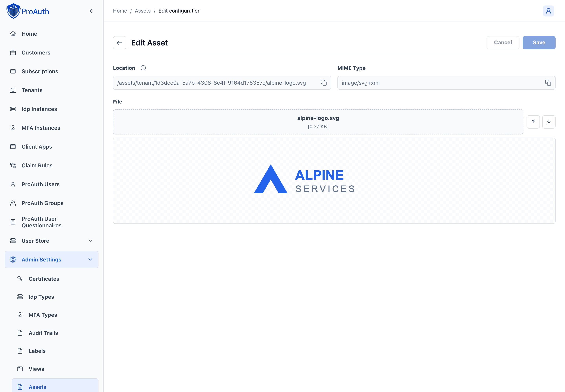Click the back arrow beside Edit Asset

(x=119, y=43)
